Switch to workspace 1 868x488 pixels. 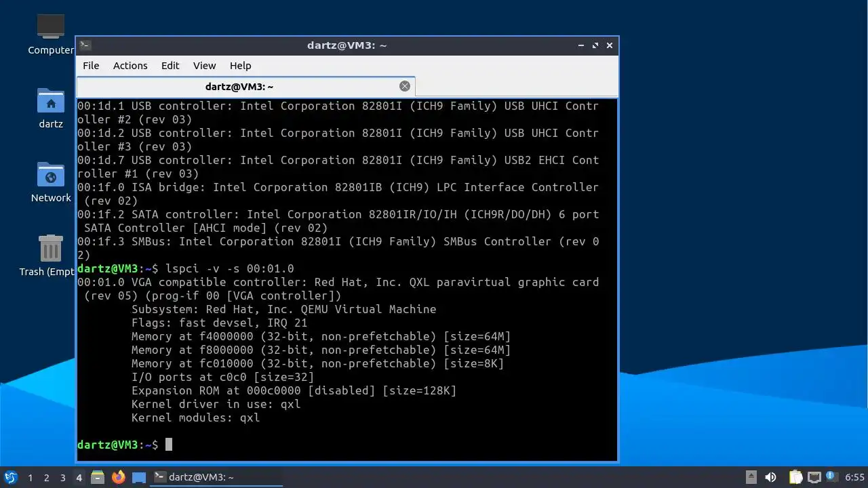(30, 477)
